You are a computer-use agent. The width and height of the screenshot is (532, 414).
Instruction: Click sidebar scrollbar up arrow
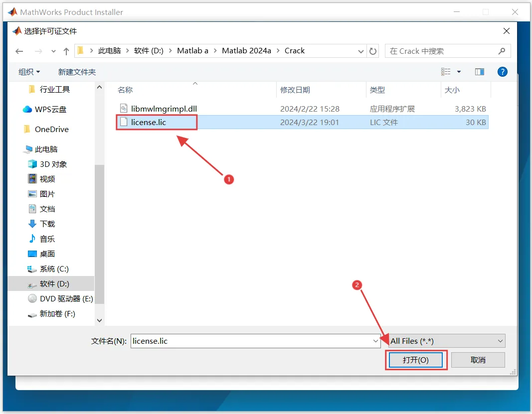click(x=99, y=87)
